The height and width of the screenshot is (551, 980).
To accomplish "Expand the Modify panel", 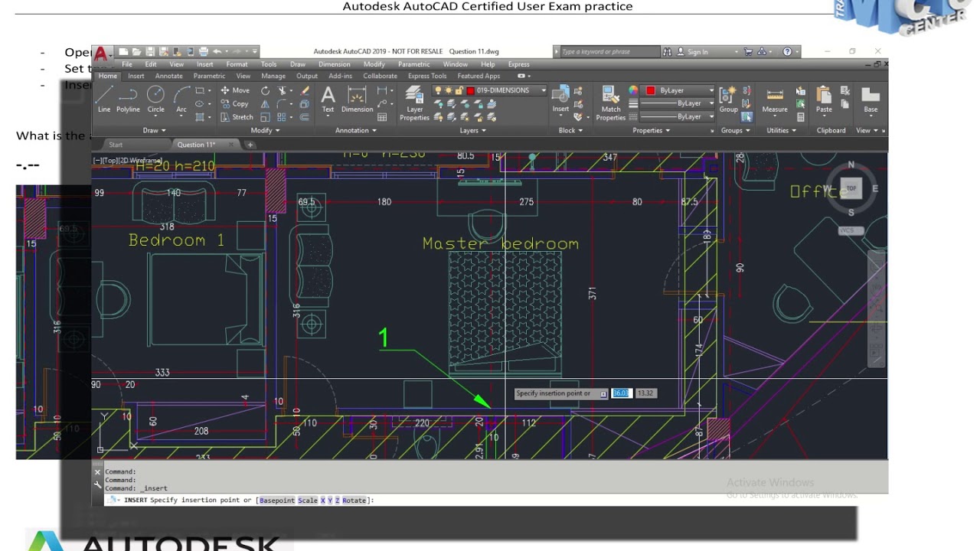I will pyautogui.click(x=265, y=131).
